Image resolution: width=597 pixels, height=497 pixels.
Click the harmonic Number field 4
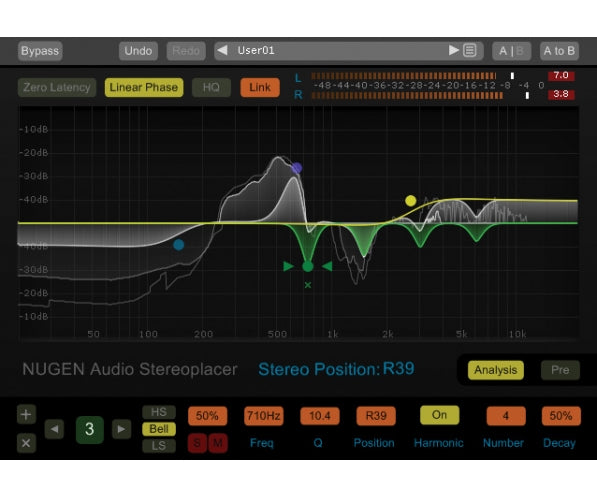tap(506, 415)
